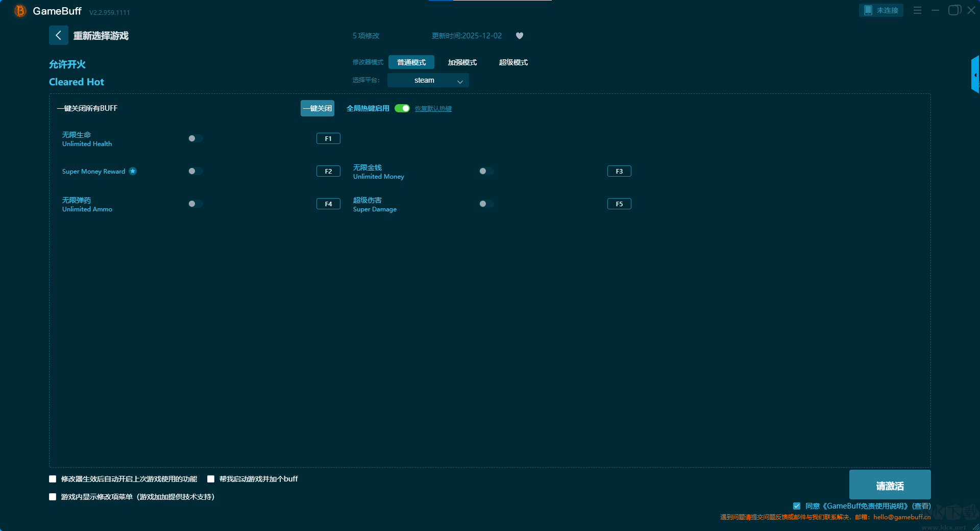Click the F1 hotkey box for Unlimited Health
980x531 pixels.
(x=328, y=138)
